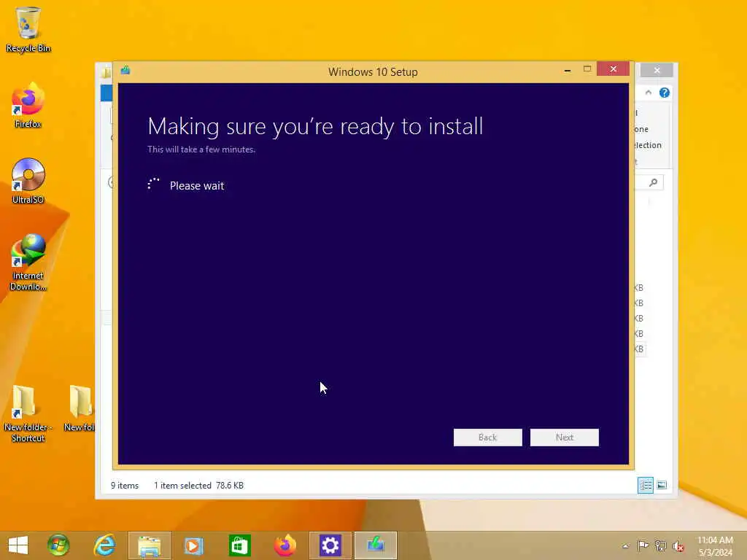The width and height of the screenshot is (747, 560).
Task: Open the gear settings app in taskbar
Action: click(x=330, y=545)
